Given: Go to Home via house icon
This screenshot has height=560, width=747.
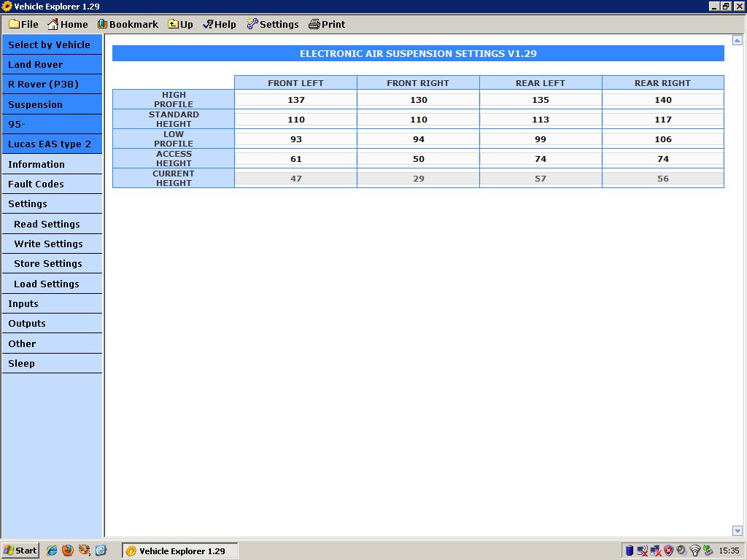Looking at the screenshot, I should [68, 24].
